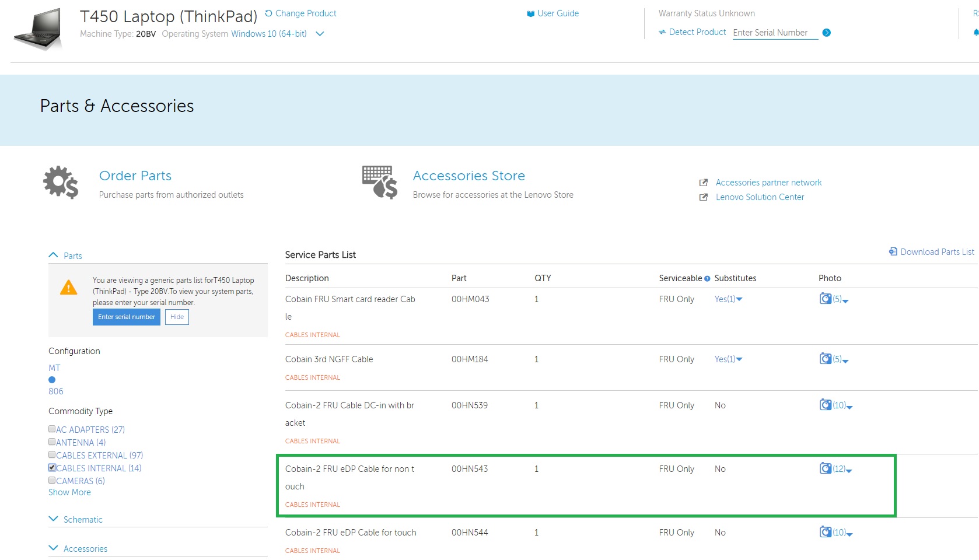Collapse the Parts section chevron
This screenshot has width=979, height=560.
[x=53, y=255]
